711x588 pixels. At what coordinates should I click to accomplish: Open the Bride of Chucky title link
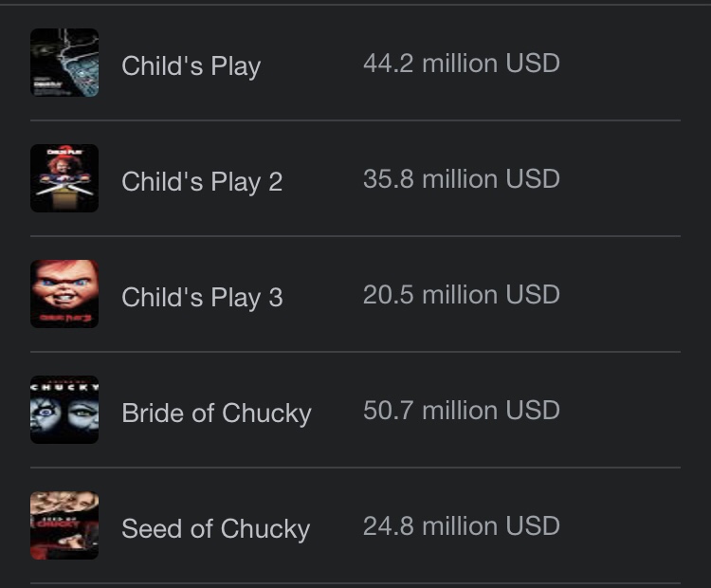(x=216, y=413)
